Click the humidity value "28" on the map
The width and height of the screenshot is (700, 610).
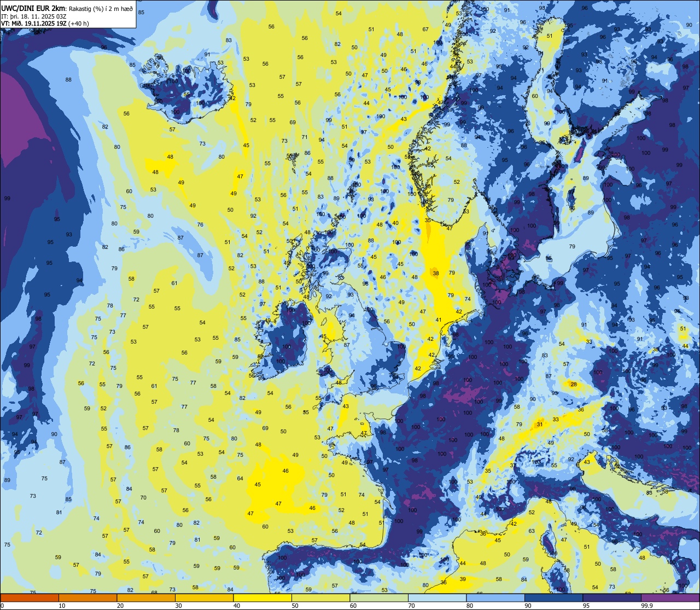pyautogui.click(x=574, y=385)
